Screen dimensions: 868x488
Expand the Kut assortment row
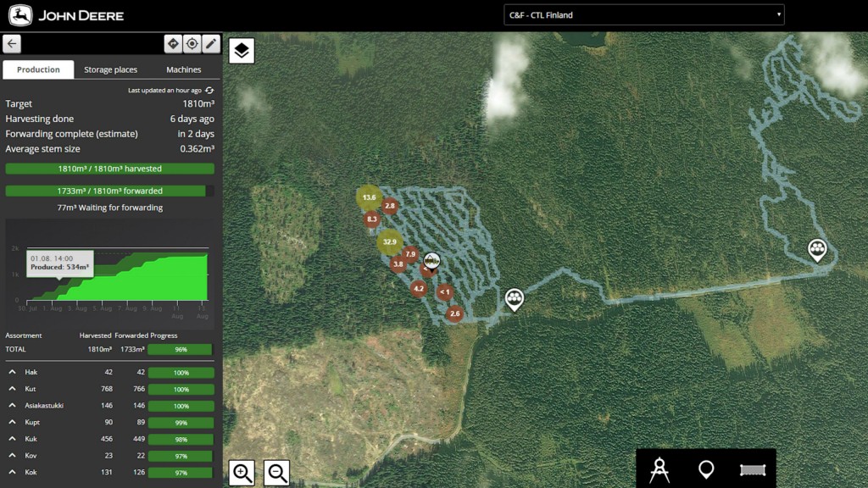pyautogui.click(x=12, y=389)
